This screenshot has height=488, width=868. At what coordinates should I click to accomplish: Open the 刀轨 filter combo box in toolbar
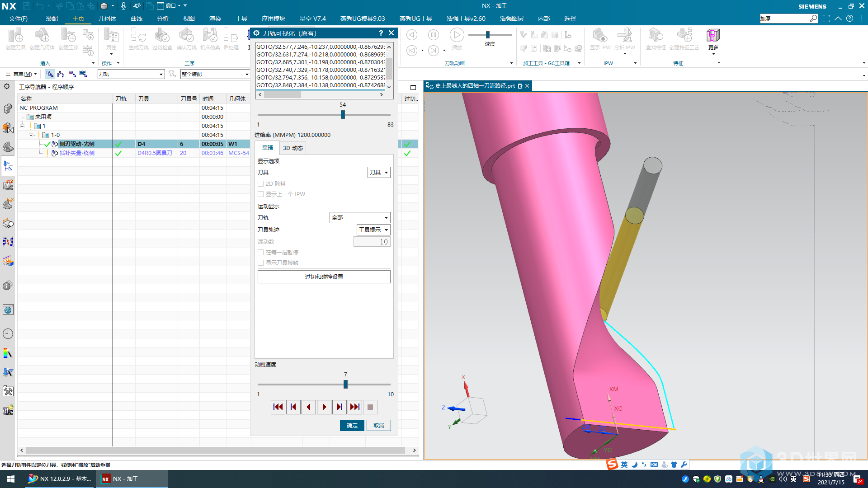click(x=131, y=74)
